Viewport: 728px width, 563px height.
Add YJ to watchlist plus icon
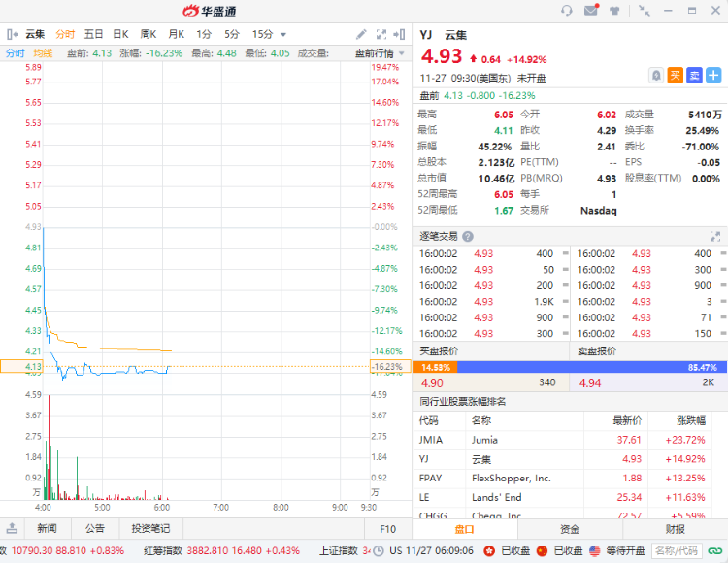713,75
